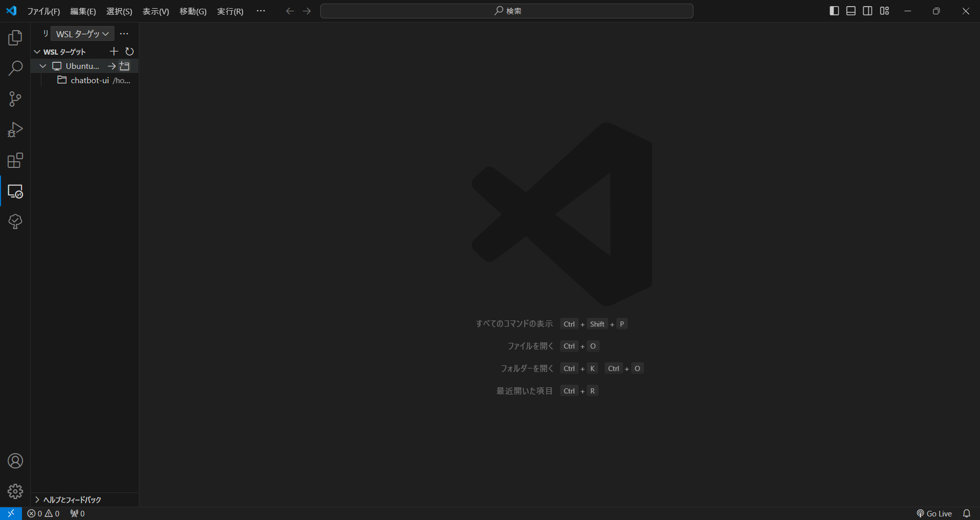Close the VS Code window
980x520 pixels.
pyautogui.click(x=965, y=11)
